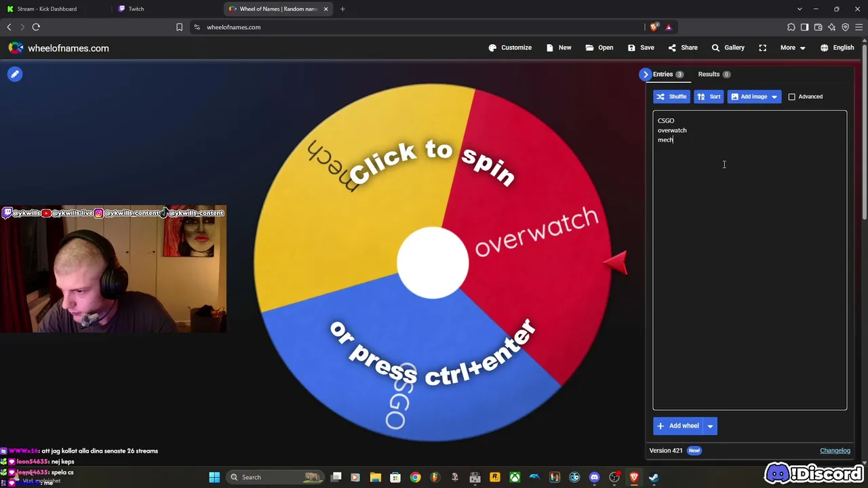Click New in the top menu
The height and width of the screenshot is (488, 868).
(x=558, y=48)
